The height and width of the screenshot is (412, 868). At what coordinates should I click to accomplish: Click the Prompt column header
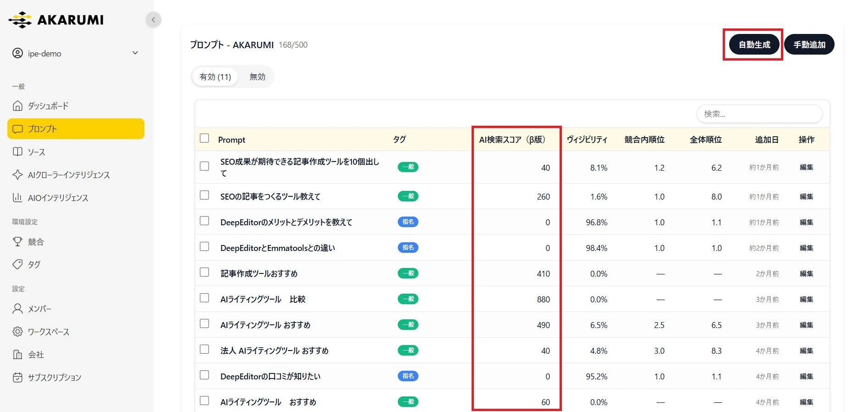(x=231, y=139)
